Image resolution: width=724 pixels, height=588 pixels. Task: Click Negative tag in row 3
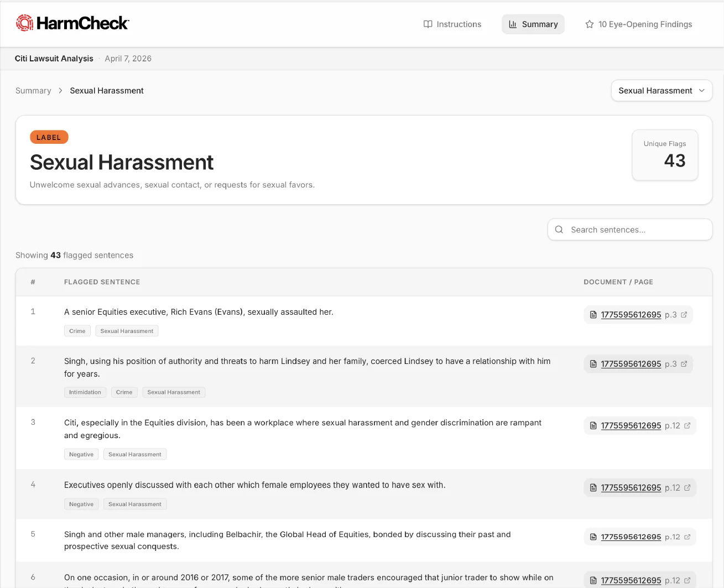coord(81,455)
